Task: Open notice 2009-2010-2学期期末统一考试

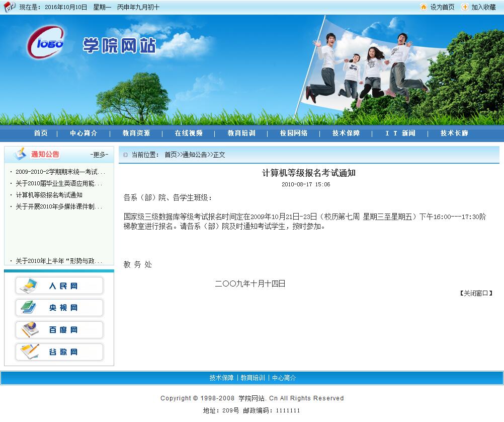Action: pyautogui.click(x=60, y=172)
